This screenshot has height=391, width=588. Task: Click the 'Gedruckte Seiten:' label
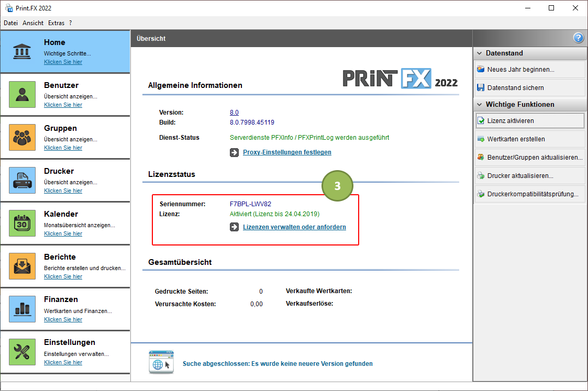tap(182, 291)
